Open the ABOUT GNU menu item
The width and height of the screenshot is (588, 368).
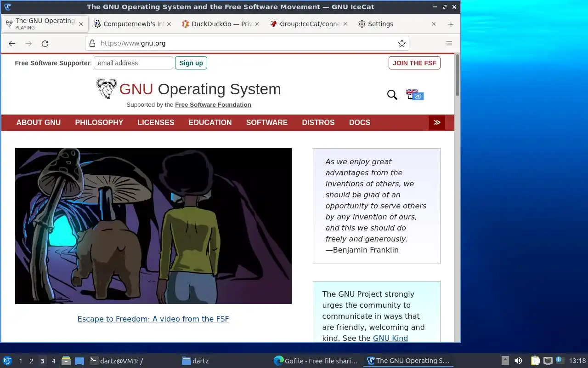(39, 122)
